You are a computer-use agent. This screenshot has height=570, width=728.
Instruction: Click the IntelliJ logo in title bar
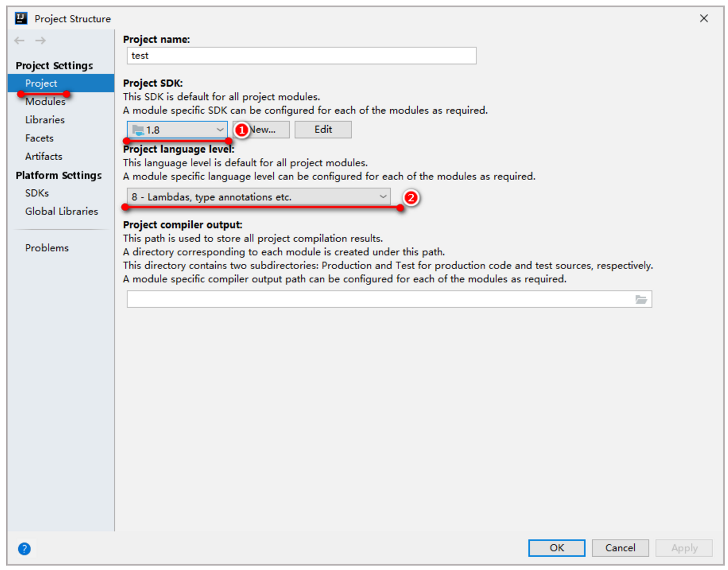click(x=21, y=18)
